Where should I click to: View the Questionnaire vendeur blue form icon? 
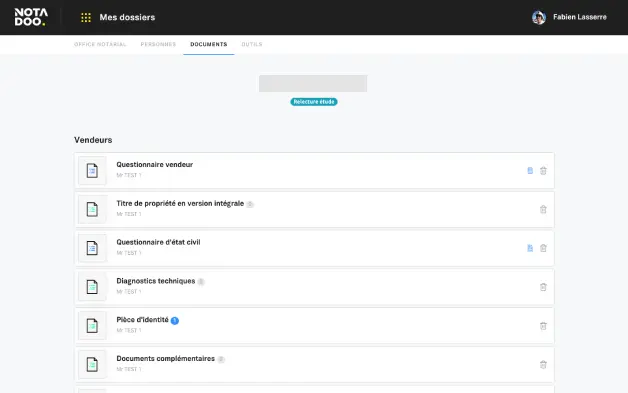[x=530, y=171]
